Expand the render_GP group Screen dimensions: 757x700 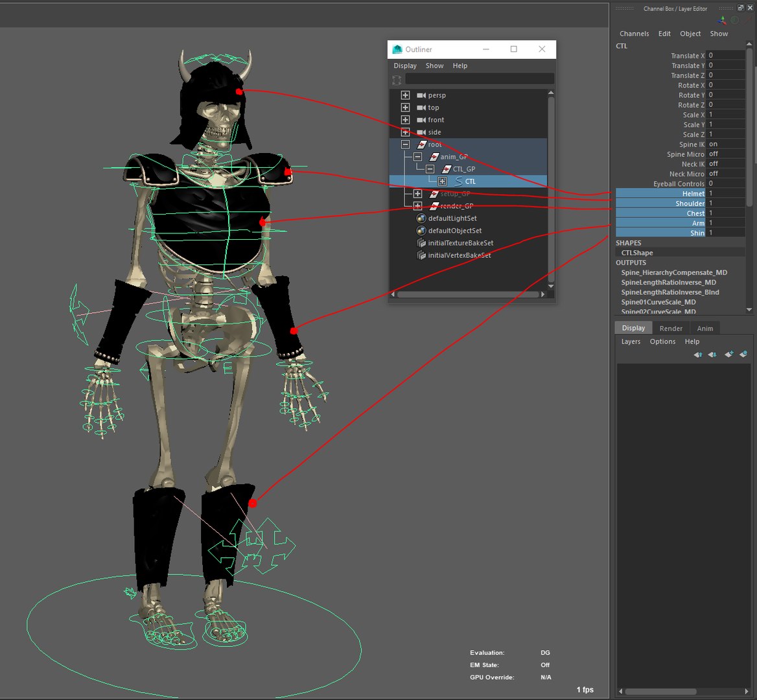click(417, 206)
